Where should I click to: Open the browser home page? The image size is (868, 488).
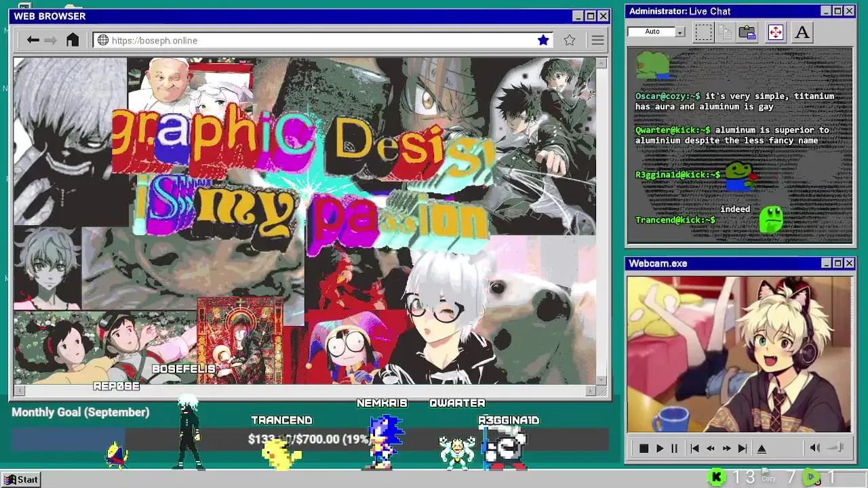click(73, 40)
